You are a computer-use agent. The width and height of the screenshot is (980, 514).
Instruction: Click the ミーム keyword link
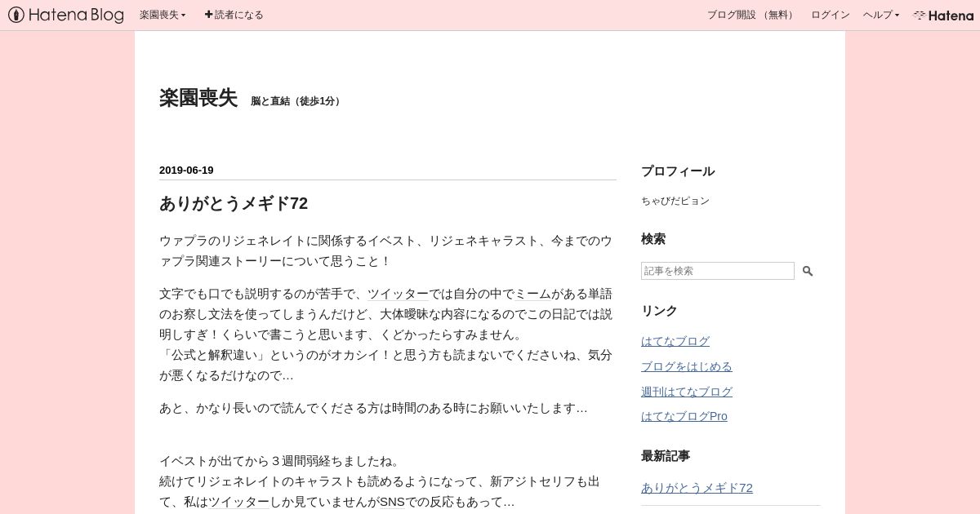tap(532, 294)
